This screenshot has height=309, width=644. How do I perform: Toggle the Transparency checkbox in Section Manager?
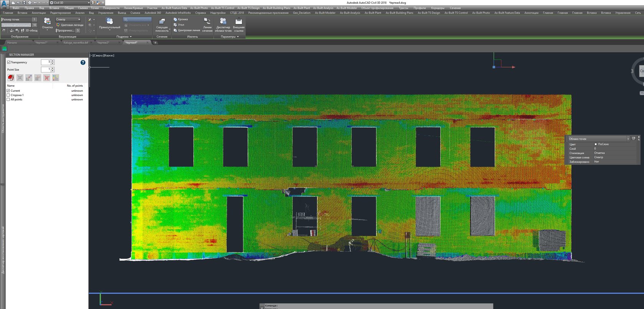click(9, 62)
